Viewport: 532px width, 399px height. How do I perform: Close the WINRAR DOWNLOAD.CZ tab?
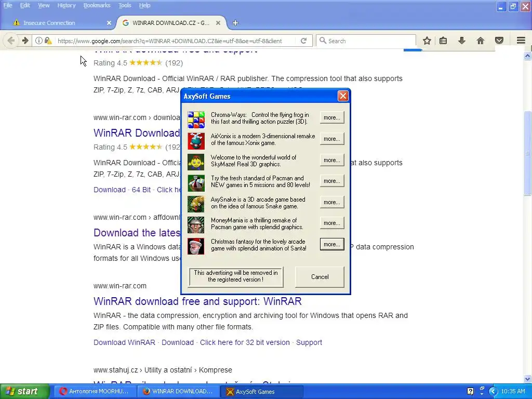point(218,23)
